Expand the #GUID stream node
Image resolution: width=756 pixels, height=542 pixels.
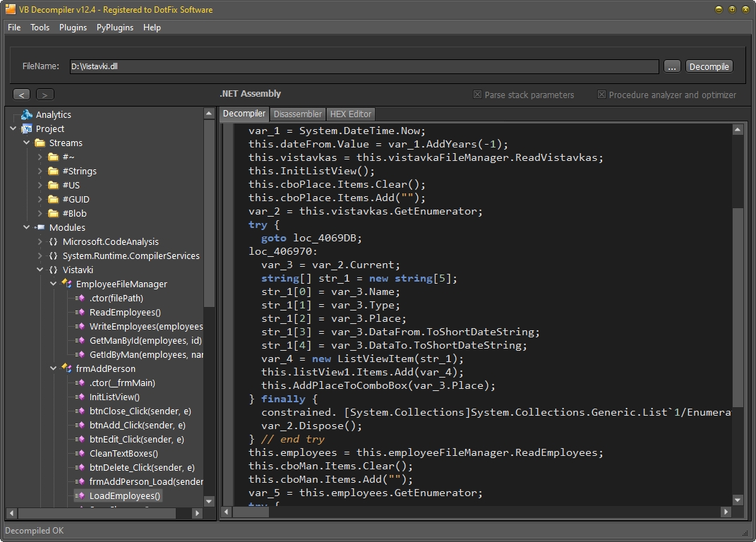[40, 199]
